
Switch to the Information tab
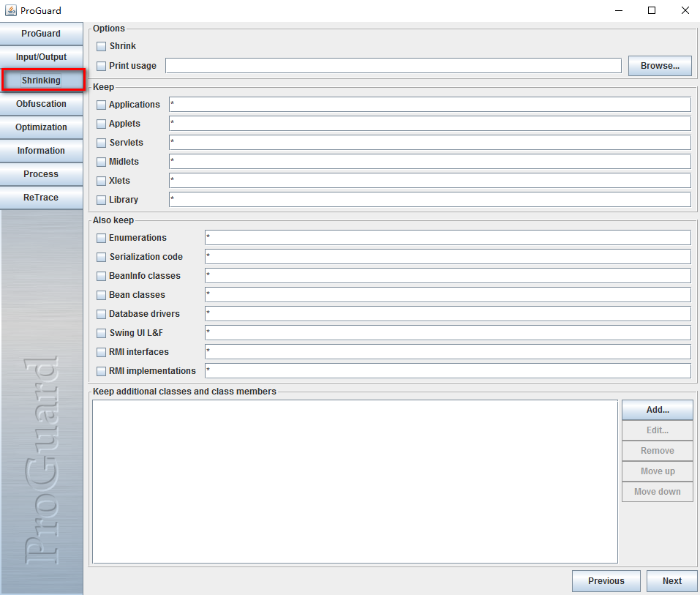41,151
